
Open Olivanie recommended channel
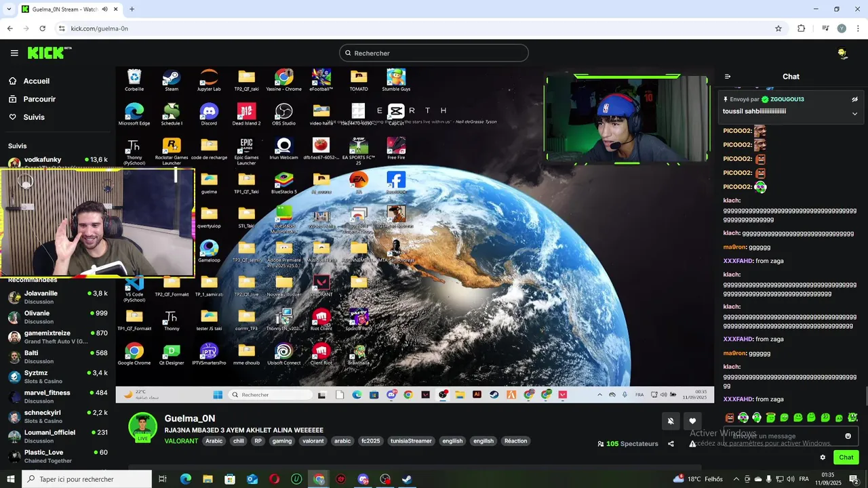click(58, 317)
